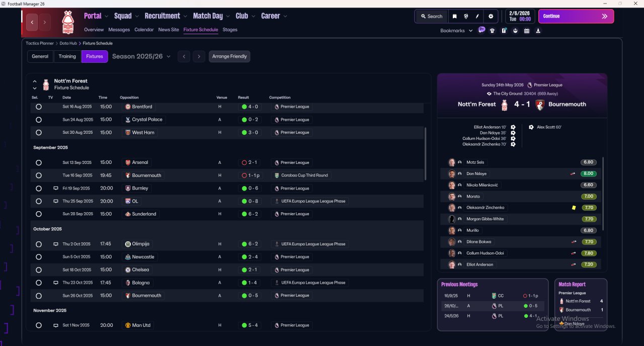Viewport: 644px width, 346px height.
Task: Select the Olimpija fixture radio button
Action: [39, 244]
